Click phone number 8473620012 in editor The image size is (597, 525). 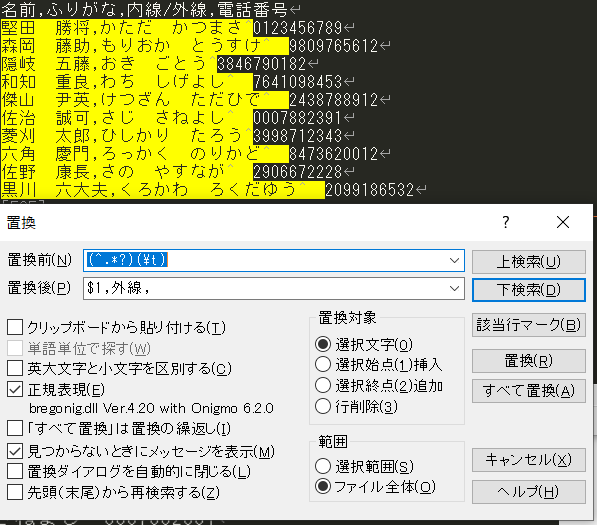click(x=334, y=154)
